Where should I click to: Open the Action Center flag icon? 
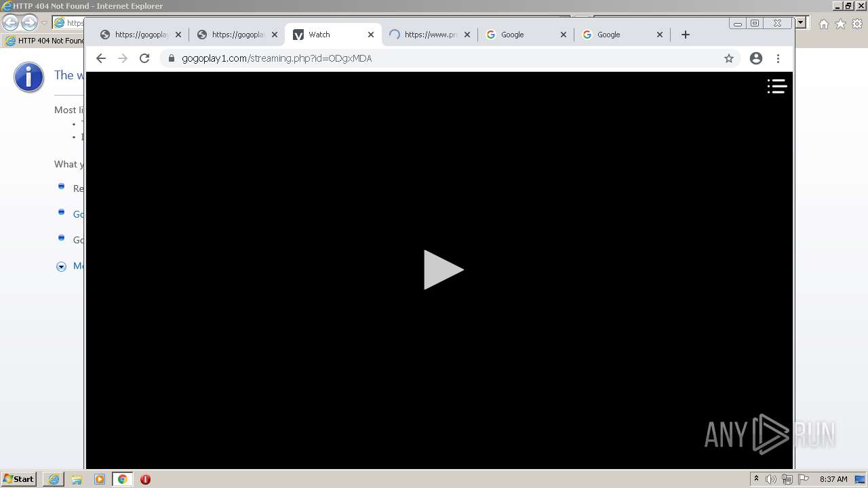click(804, 479)
